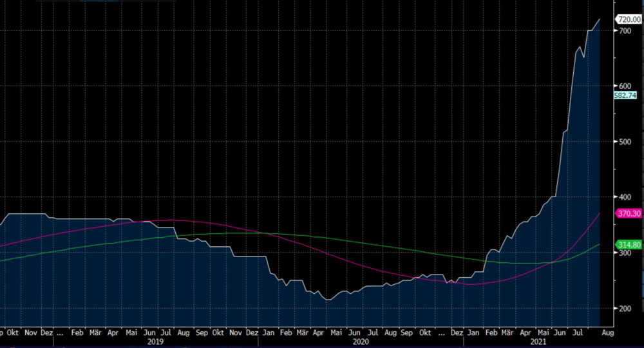Click the 500 tick on price axis
The height and width of the screenshot is (348, 644).
click(625, 141)
